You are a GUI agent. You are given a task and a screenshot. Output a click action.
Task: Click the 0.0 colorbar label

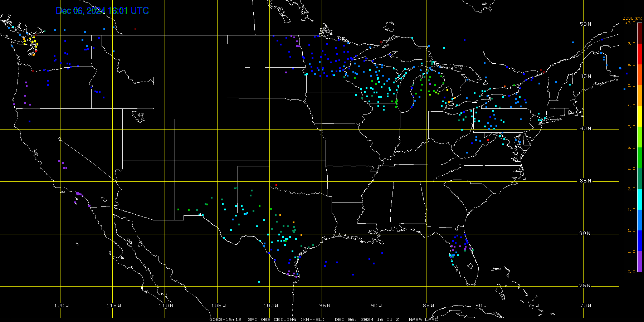(x=631, y=272)
